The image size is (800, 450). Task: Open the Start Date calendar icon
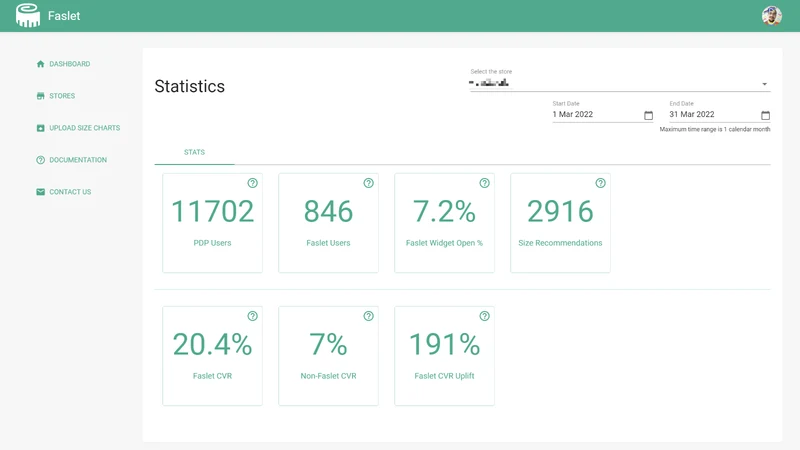[648, 115]
